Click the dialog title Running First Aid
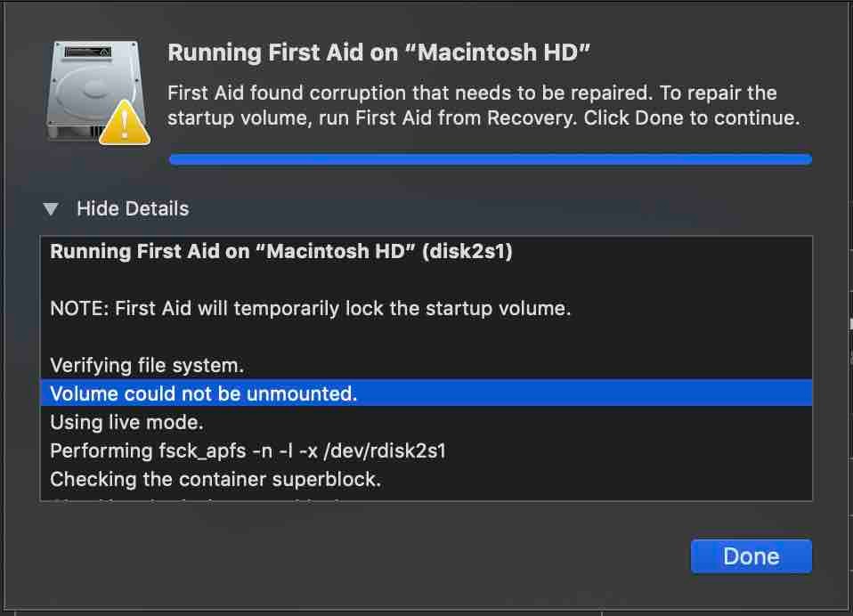The width and height of the screenshot is (853, 616). 379,53
